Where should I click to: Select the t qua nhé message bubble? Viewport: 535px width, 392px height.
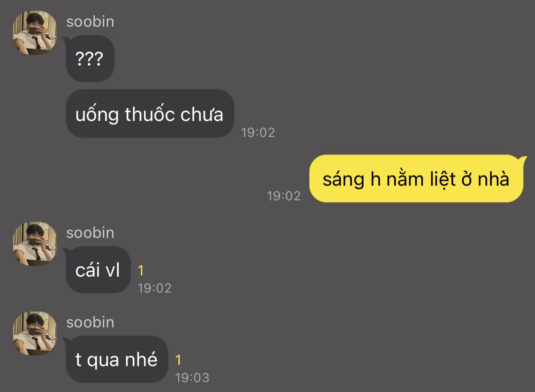pyautogui.click(x=116, y=359)
